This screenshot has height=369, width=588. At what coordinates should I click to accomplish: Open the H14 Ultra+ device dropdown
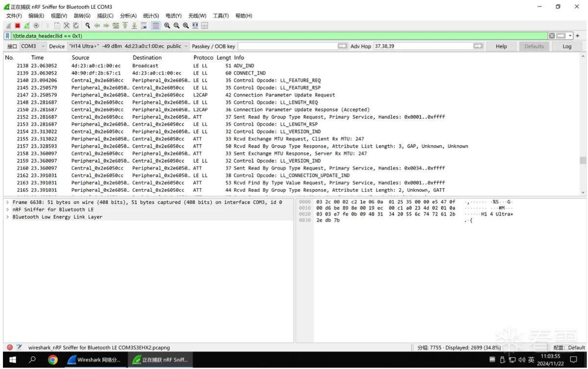tap(128, 46)
